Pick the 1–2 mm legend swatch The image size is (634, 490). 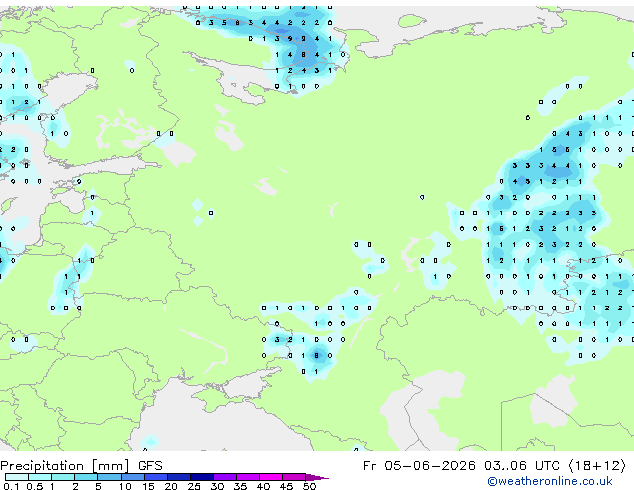tap(63, 477)
